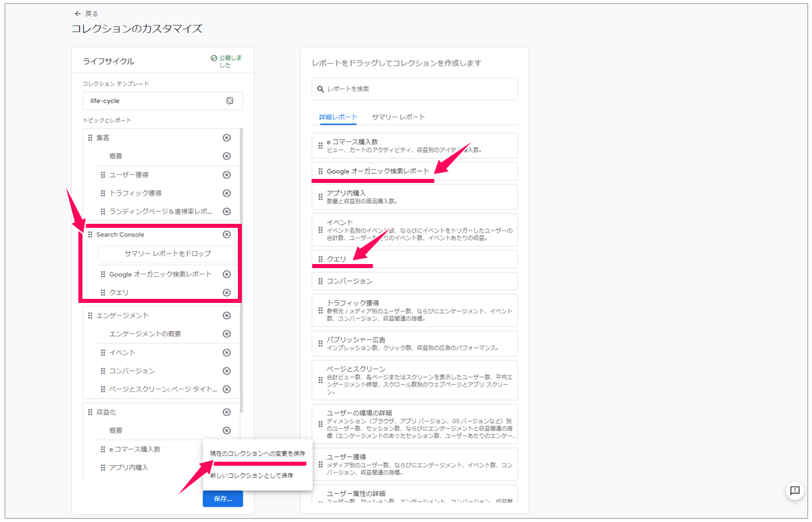812x522 pixels.
Task: Remove the 収益化 topic
Action: click(x=226, y=412)
